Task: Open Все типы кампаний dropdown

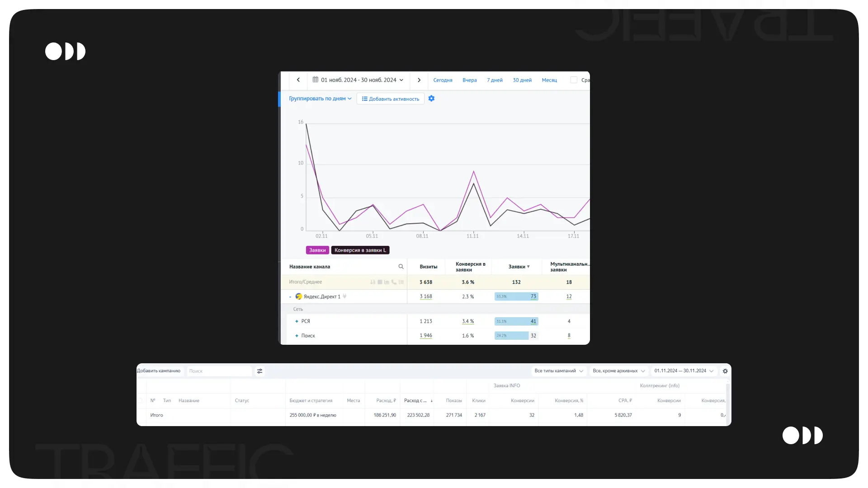Action: [x=559, y=371]
